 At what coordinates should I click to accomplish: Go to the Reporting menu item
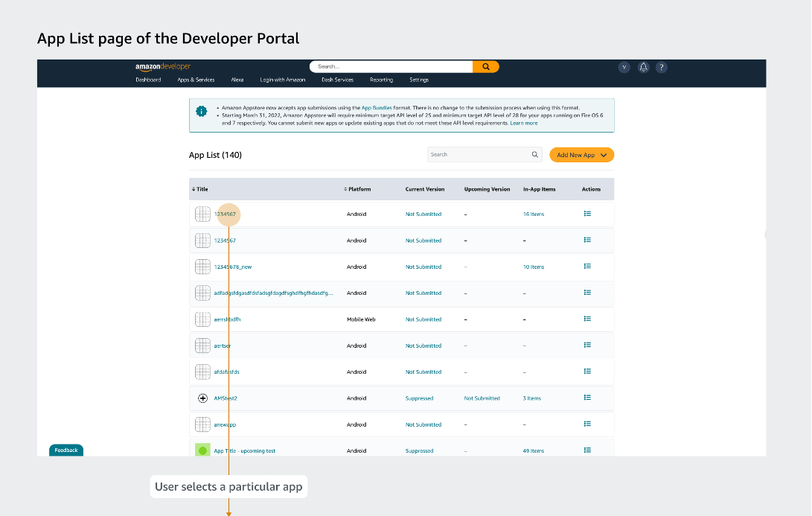pyautogui.click(x=381, y=80)
